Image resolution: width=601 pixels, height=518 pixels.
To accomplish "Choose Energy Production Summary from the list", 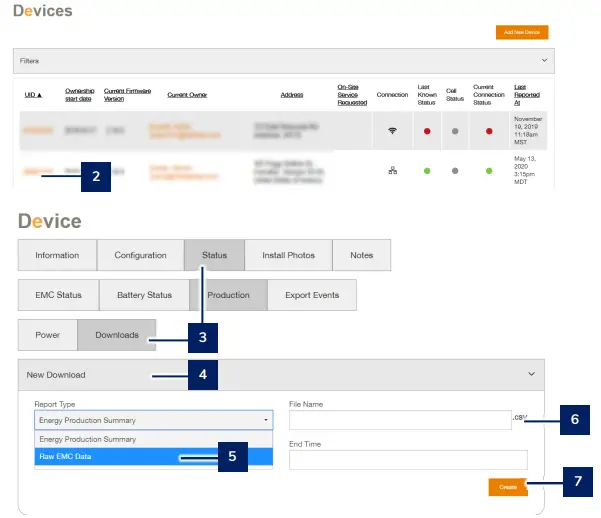I will pos(153,439).
